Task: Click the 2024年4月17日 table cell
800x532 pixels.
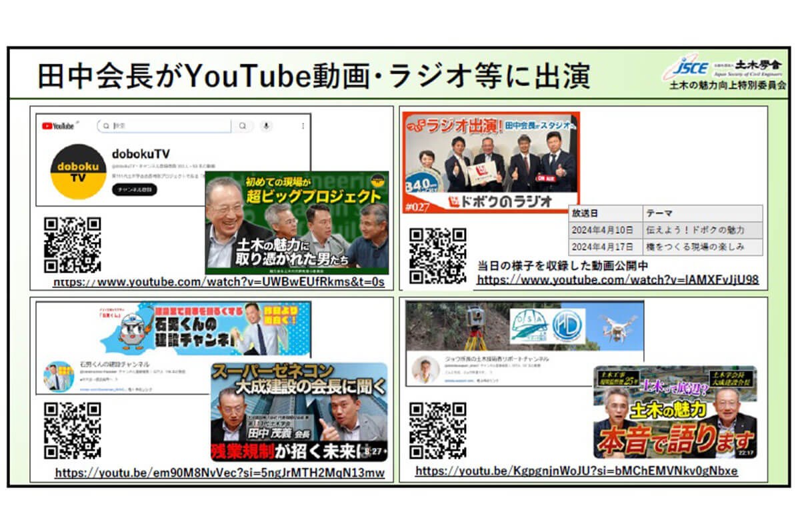Action: click(x=605, y=247)
